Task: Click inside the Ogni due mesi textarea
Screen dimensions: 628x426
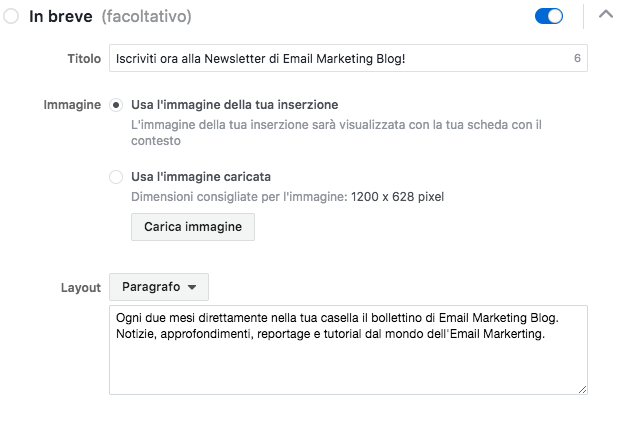Action: point(348,350)
